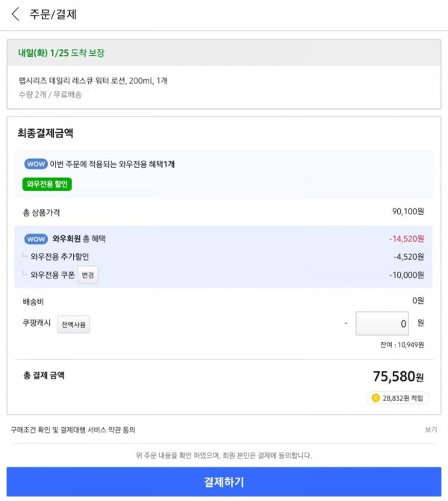The width and height of the screenshot is (448, 501).
Task: Use all Coupang Cash via 전액사용
Action: (73, 324)
